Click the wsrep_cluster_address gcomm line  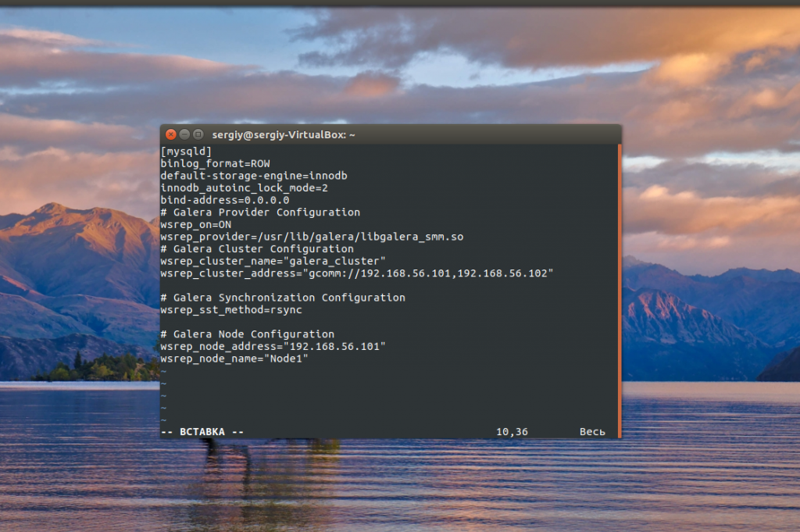[356, 273]
